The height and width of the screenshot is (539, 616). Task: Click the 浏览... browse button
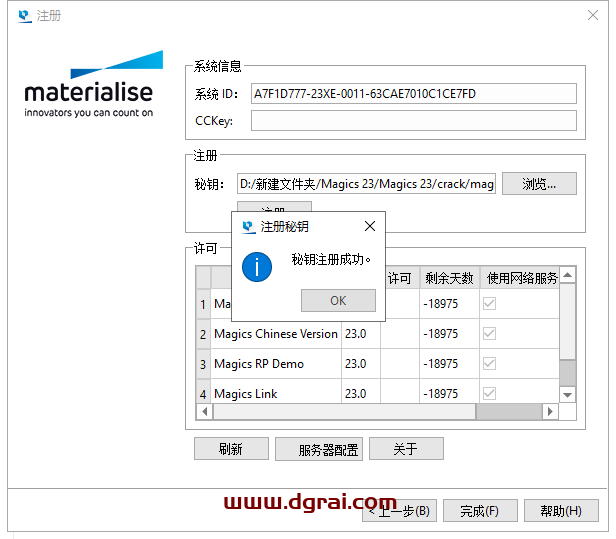tap(539, 183)
